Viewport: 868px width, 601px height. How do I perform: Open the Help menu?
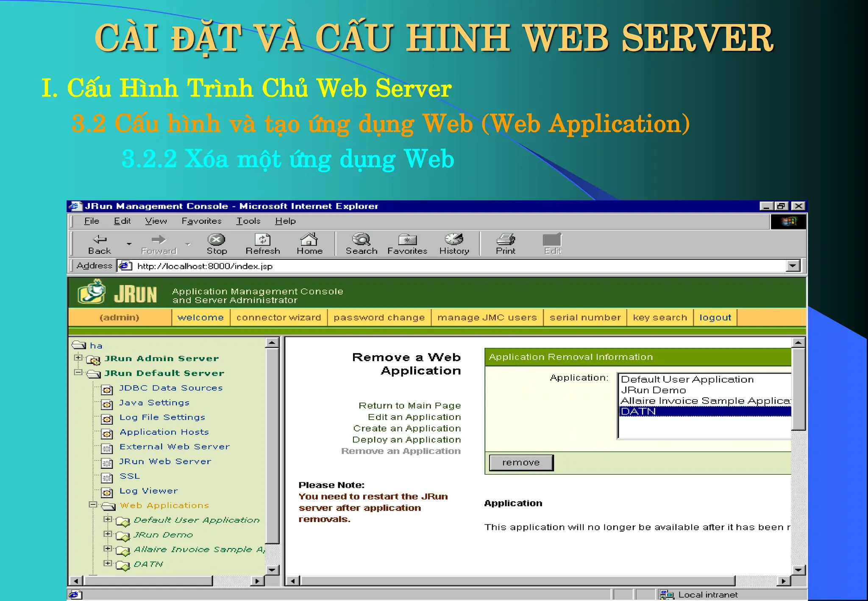coord(285,221)
